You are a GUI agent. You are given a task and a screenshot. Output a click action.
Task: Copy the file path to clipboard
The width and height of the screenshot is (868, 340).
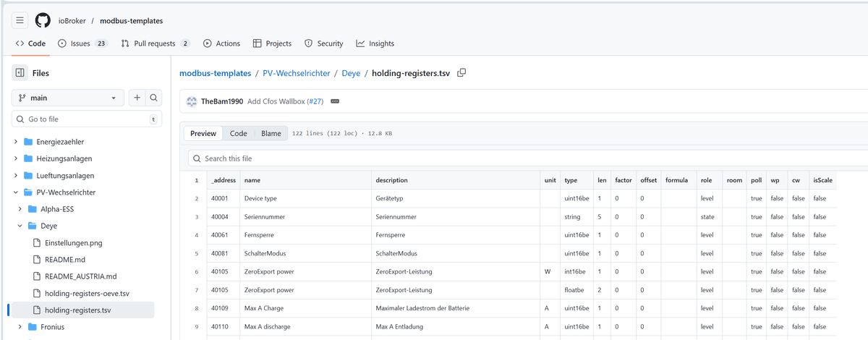point(461,73)
